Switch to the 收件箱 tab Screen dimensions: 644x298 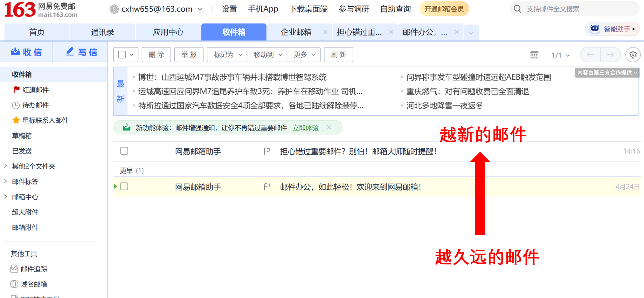tap(234, 32)
